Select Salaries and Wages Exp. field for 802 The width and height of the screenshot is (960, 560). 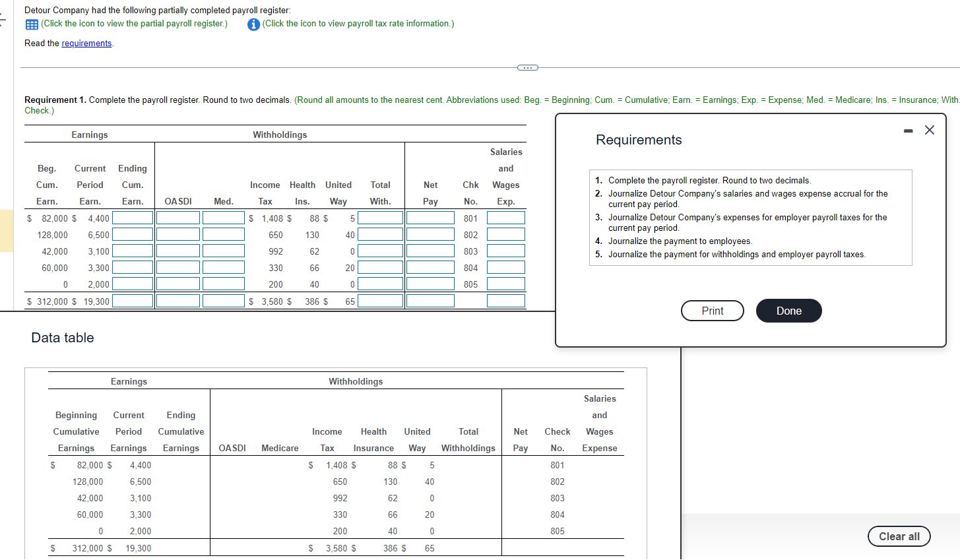[x=506, y=234]
